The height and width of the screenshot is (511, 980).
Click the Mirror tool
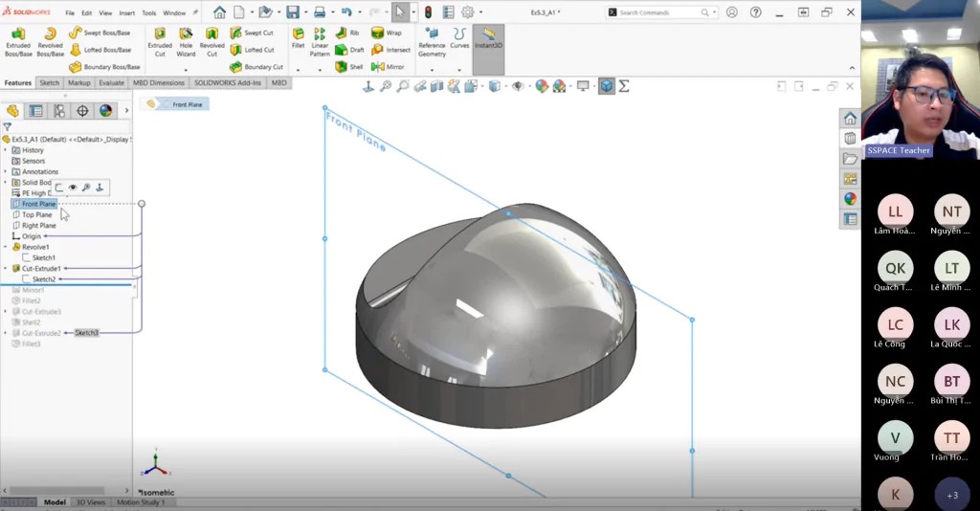click(x=388, y=66)
